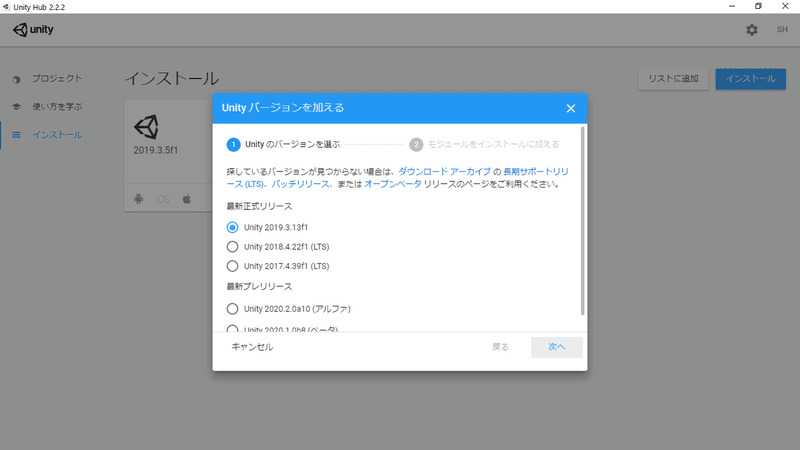The width and height of the screenshot is (800, 450).
Task: Click the キャンセル button
Action: pos(252,347)
